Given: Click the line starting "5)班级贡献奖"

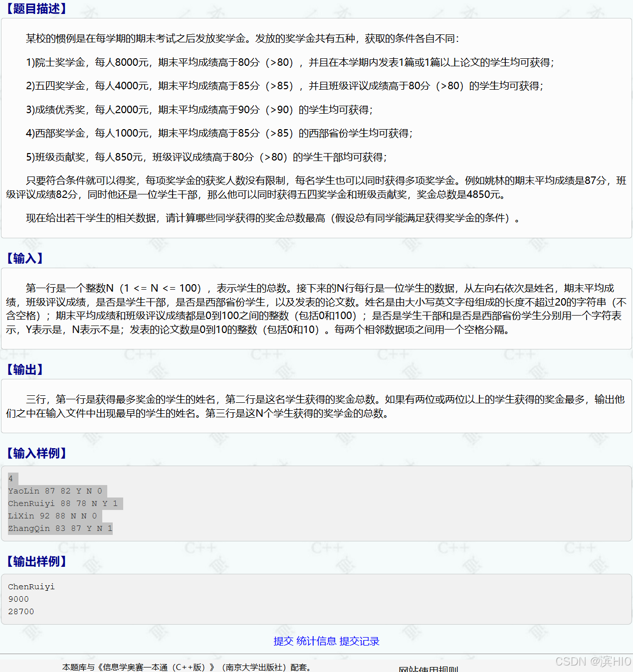Looking at the screenshot, I should tap(206, 157).
